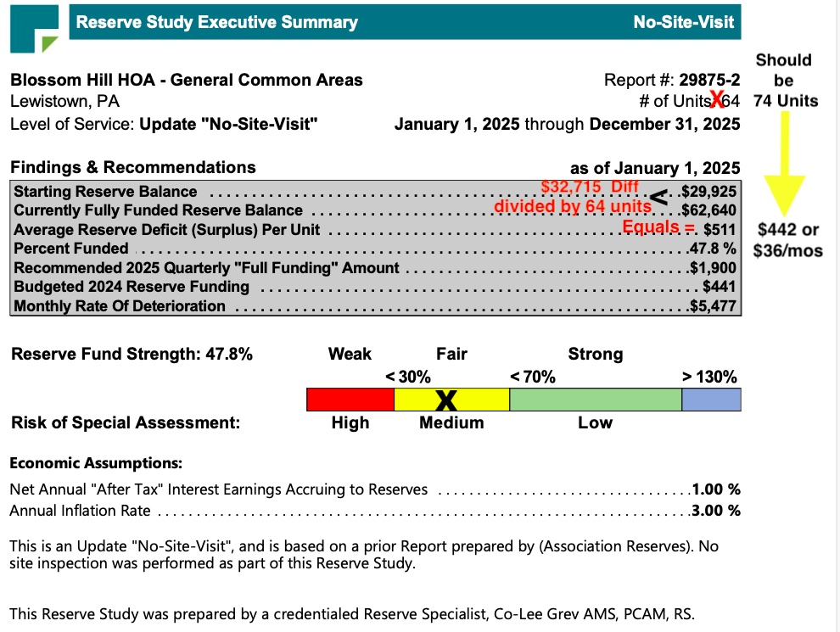Click the paragraph starting "This is an Update"
Image resolution: width=840 pixels, height=632 pixels.
pos(364,555)
